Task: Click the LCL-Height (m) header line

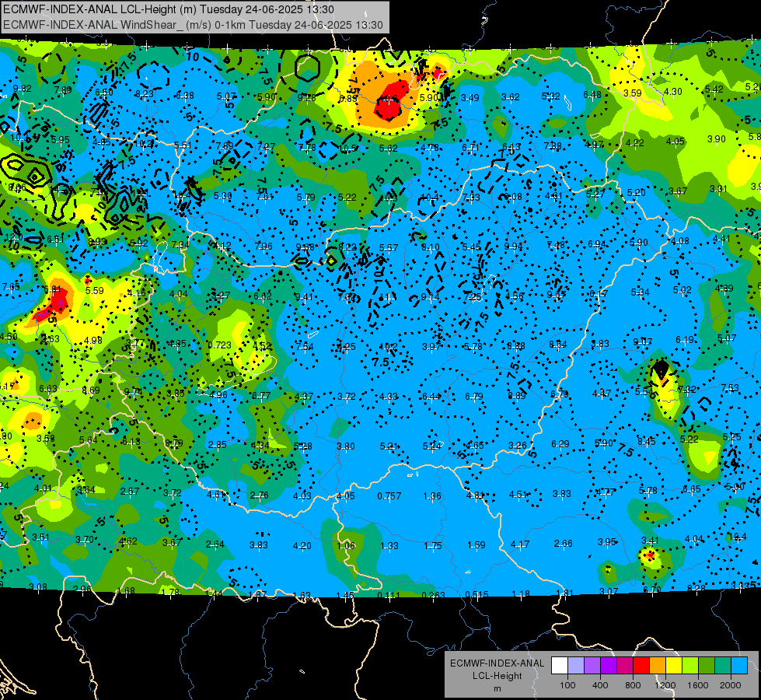Action: 169,9
